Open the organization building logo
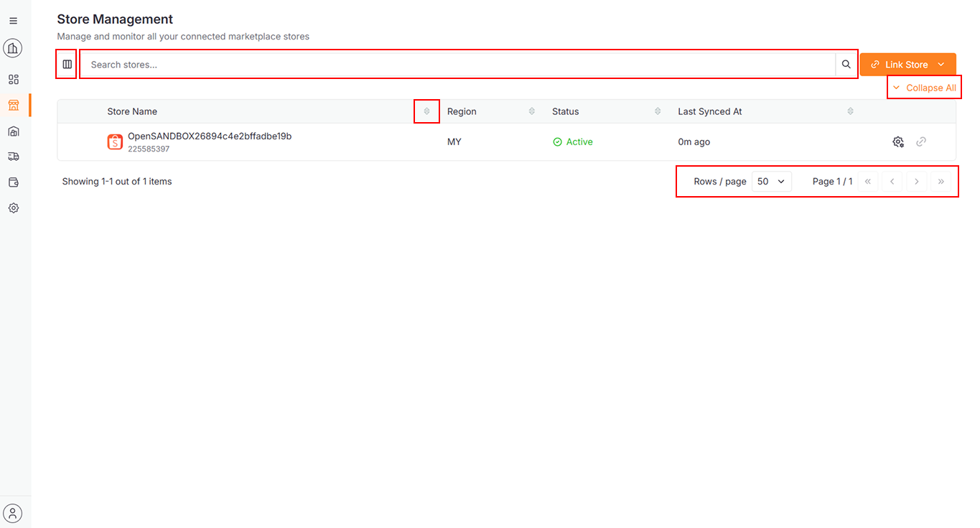 13,48
